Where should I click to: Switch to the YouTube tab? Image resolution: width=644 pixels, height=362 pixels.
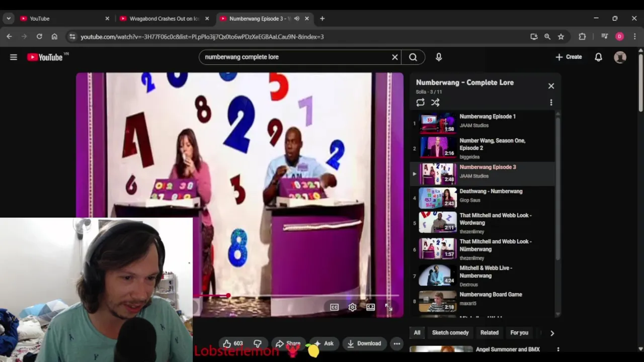pos(64,19)
